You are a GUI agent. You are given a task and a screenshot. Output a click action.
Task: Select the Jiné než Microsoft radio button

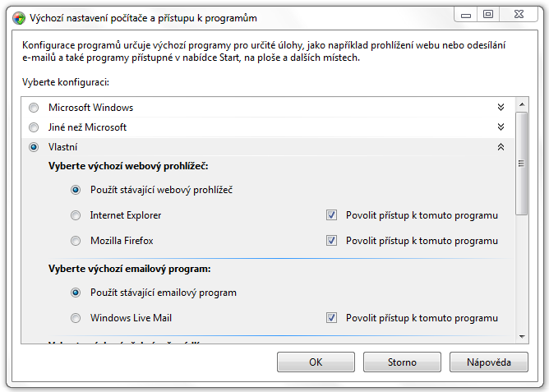click(34, 127)
